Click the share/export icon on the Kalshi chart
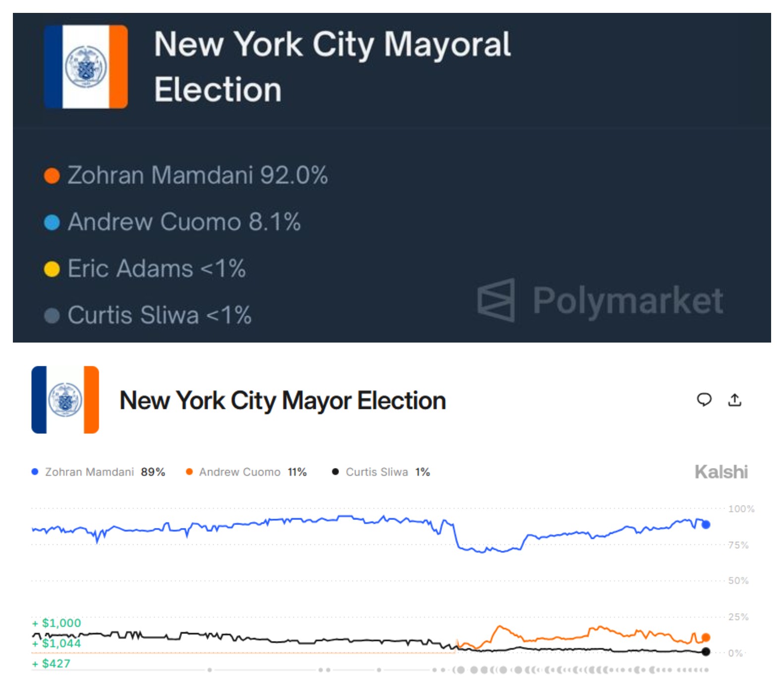The height and width of the screenshot is (698, 784). coord(735,401)
